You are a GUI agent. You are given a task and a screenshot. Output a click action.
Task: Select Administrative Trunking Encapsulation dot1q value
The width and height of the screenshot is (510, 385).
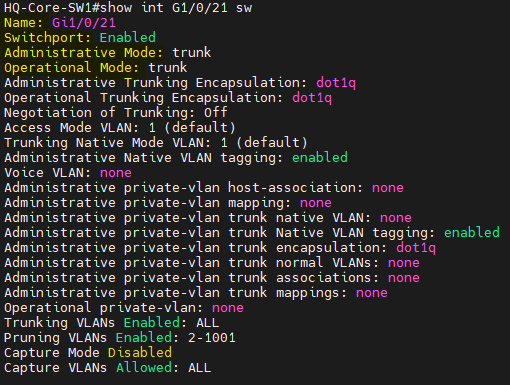[336, 83]
